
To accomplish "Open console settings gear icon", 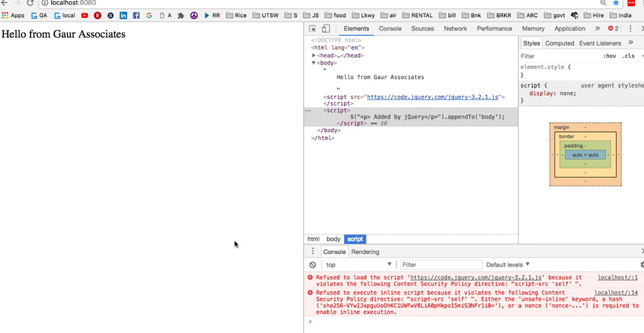I will pyautogui.click(x=642, y=265).
